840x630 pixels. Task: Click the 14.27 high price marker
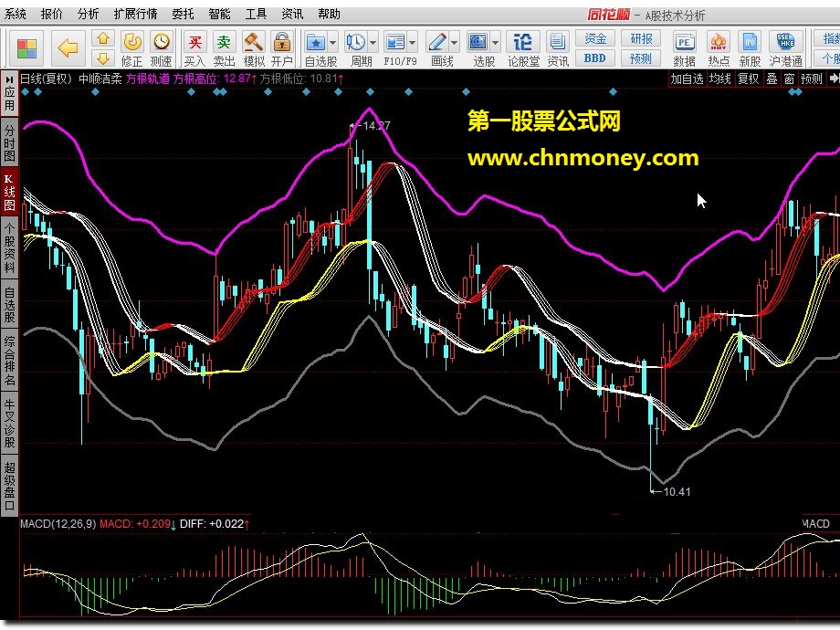(371, 125)
